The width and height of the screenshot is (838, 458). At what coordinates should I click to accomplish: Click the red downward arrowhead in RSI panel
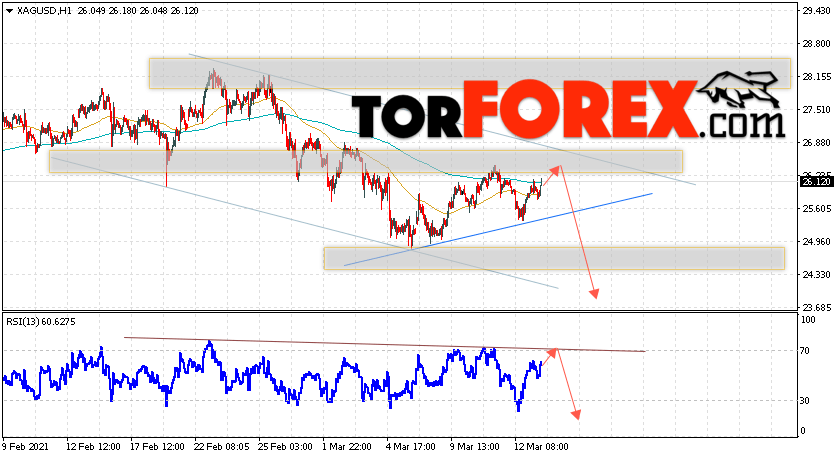coord(576,414)
